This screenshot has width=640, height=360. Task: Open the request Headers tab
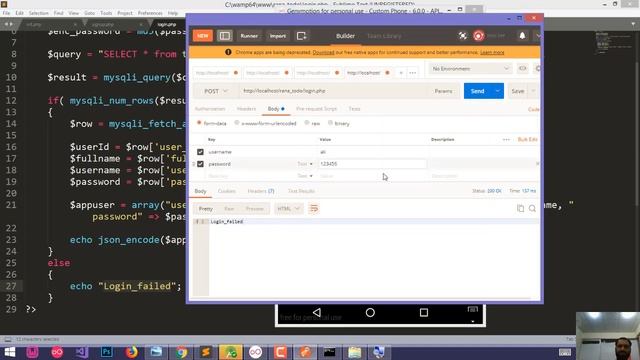tap(246, 109)
